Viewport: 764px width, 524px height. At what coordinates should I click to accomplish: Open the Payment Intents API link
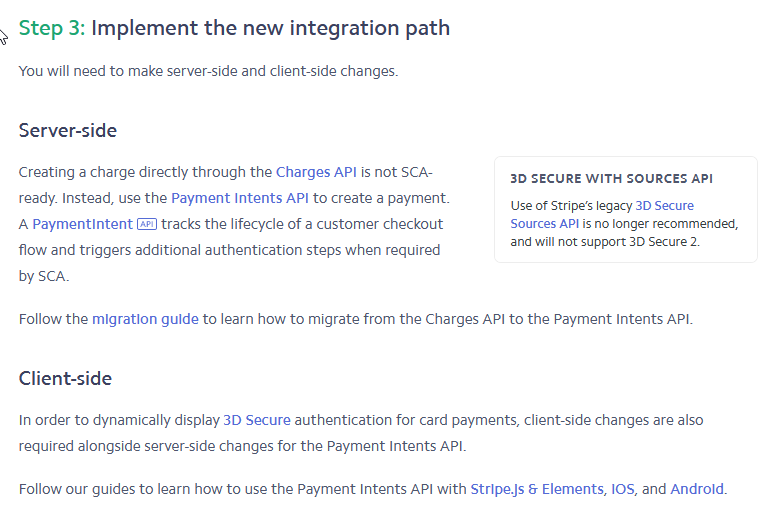point(240,198)
